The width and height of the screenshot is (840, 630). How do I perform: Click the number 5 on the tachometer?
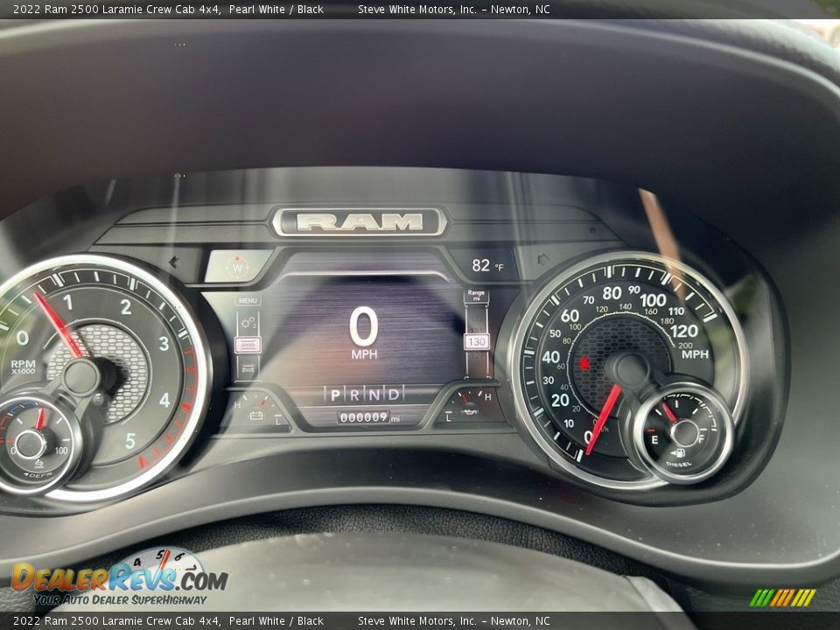pyautogui.click(x=130, y=441)
